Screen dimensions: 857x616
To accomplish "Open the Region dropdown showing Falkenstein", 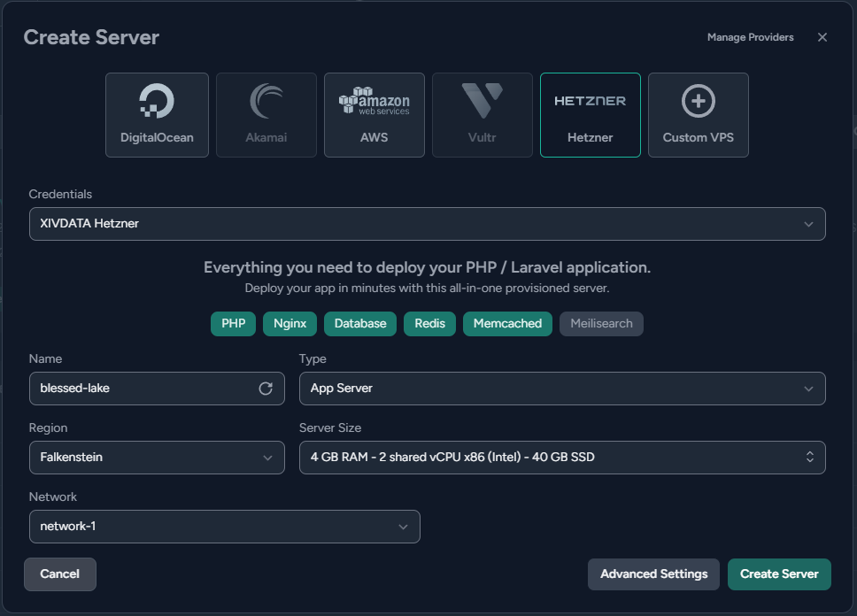I will (x=157, y=458).
